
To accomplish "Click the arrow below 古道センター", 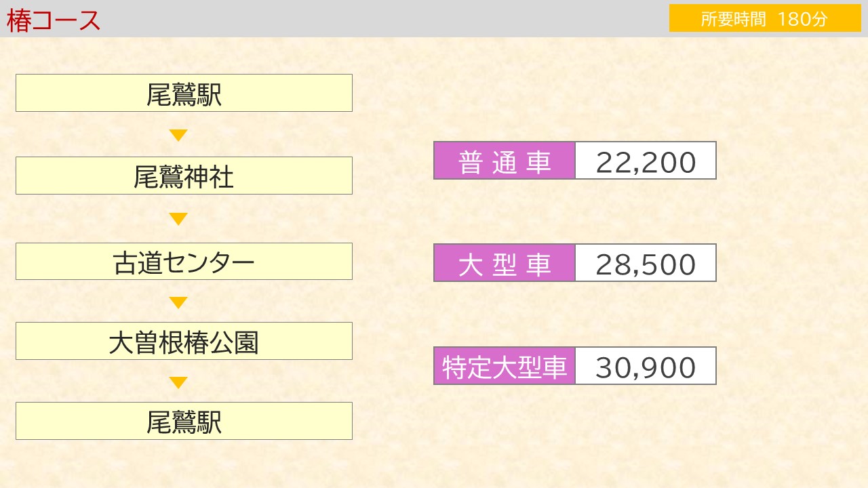I will [178, 303].
